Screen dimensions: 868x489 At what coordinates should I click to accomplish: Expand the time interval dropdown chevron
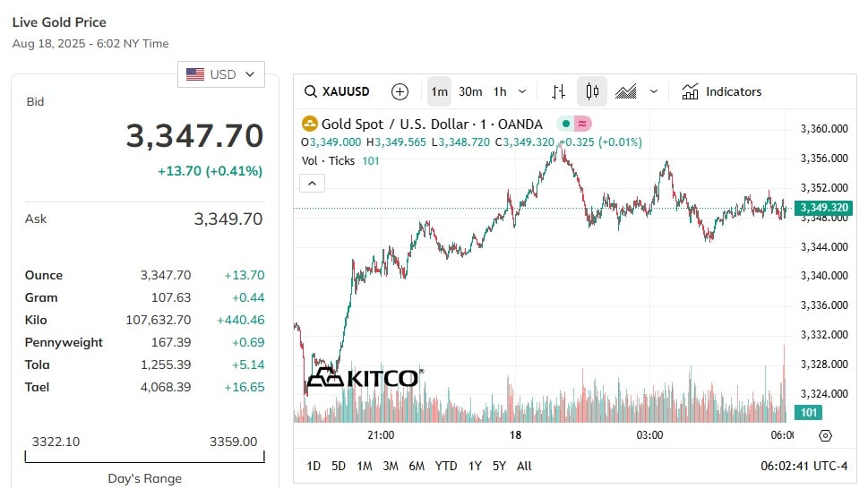522,92
